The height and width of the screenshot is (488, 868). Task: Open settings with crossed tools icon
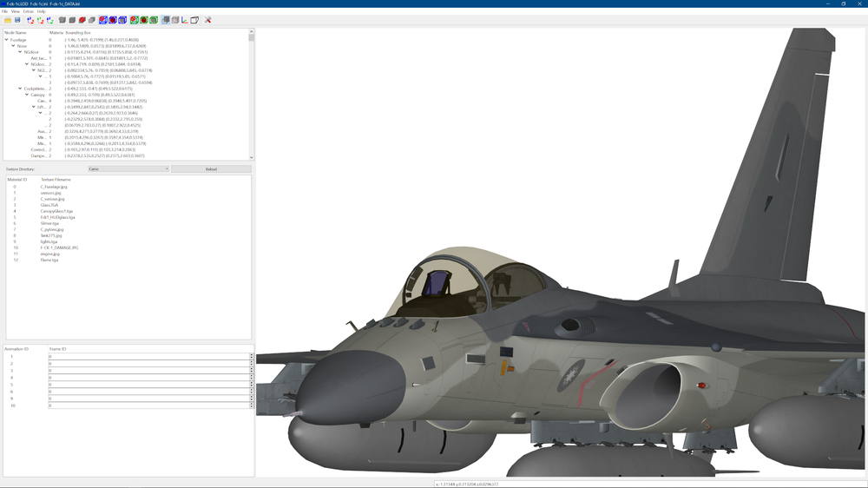pyautogui.click(x=207, y=20)
